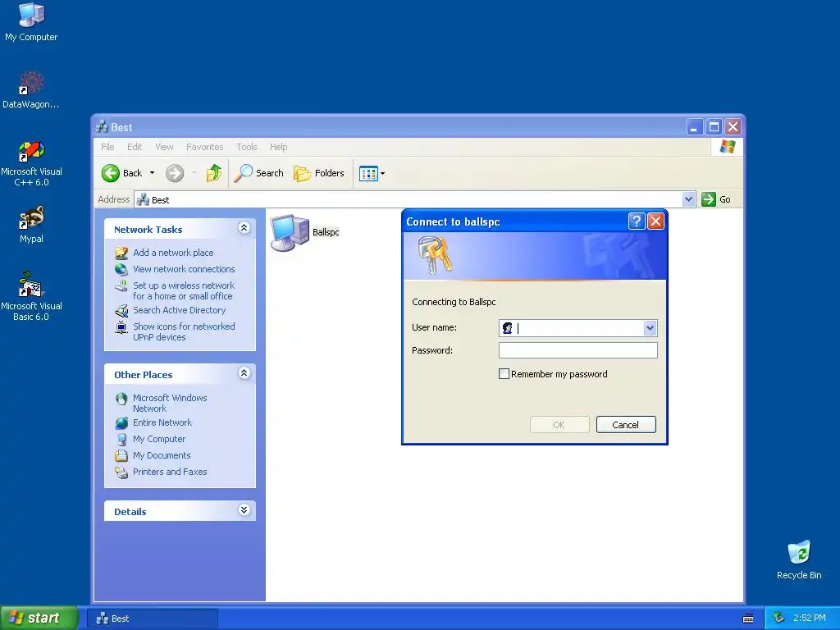Viewport: 840px width, 630px height.
Task: Click the user icon in User name field
Action: [507, 328]
